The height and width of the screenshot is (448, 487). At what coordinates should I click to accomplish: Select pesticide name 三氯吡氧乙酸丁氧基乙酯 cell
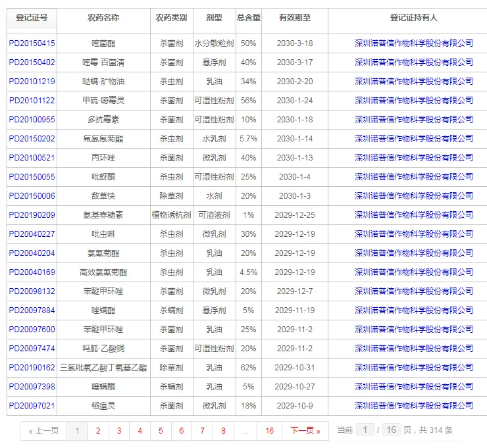pyautogui.click(x=103, y=368)
